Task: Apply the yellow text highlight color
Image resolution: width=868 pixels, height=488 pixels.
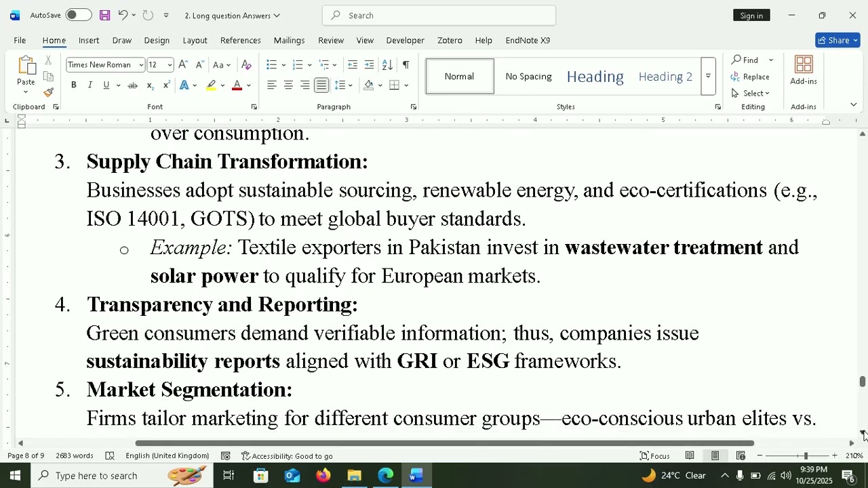Action: point(212,85)
